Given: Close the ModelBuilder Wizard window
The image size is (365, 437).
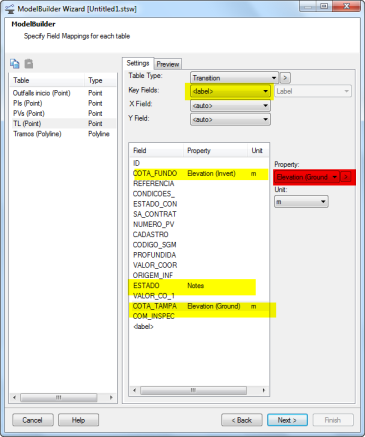Looking at the screenshot, I should click(x=347, y=6).
